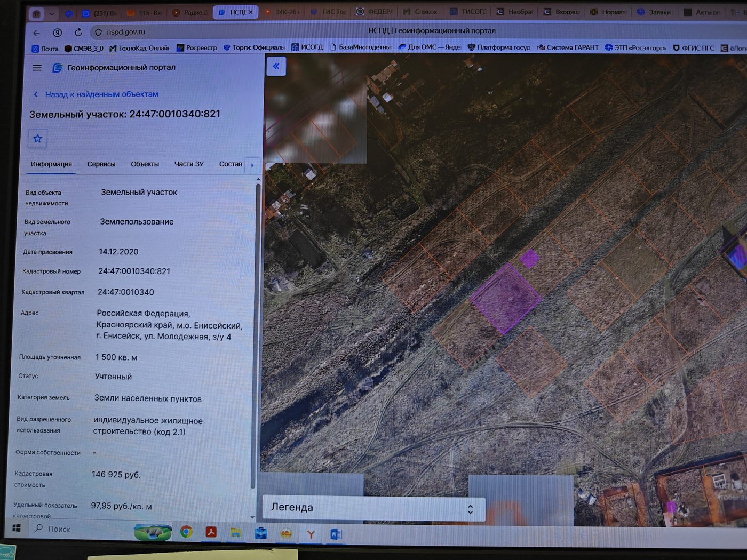The height and width of the screenshot is (560, 747).
Task: Switch to the Объекты tab
Action: pyautogui.click(x=145, y=164)
